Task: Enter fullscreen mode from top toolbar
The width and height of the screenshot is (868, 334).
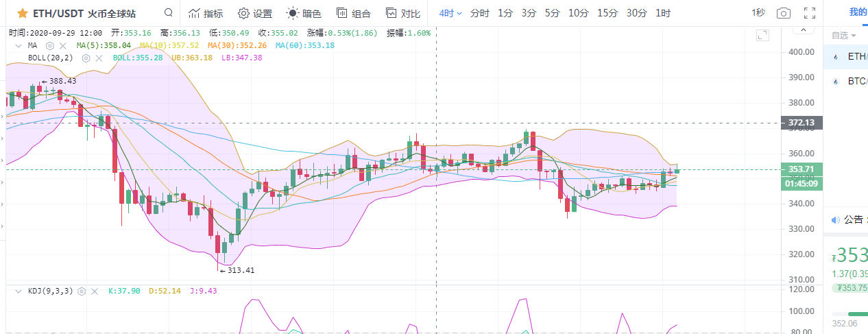Action: tap(810, 13)
